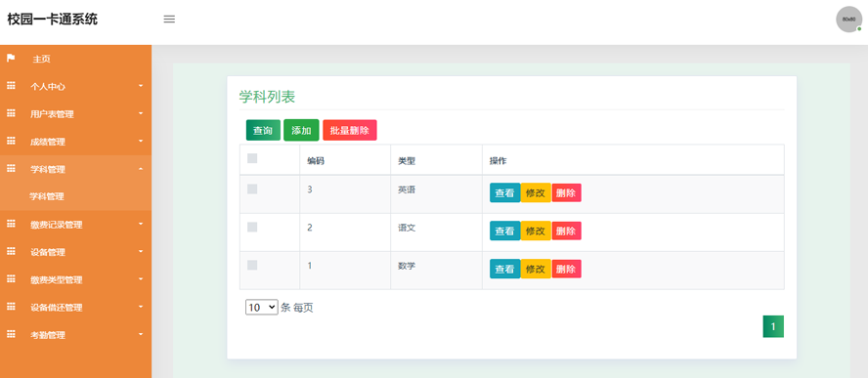Expand the 考勤管理 menu arrow
868x378 pixels.
[x=141, y=335]
